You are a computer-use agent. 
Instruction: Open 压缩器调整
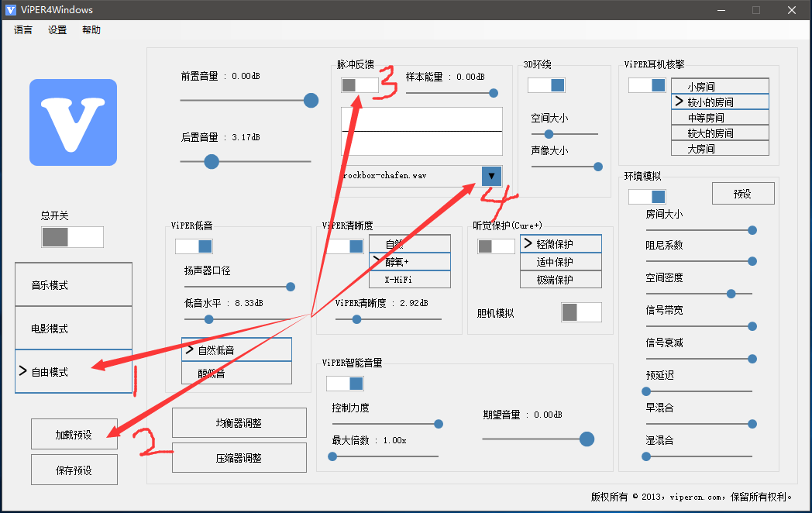click(x=239, y=457)
